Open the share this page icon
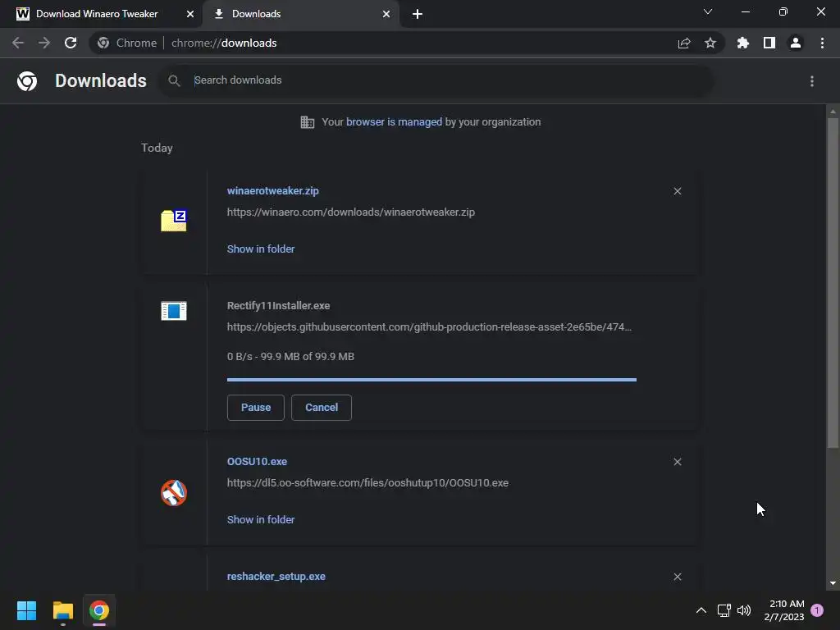Screen dimensions: 840x630 click(684, 43)
